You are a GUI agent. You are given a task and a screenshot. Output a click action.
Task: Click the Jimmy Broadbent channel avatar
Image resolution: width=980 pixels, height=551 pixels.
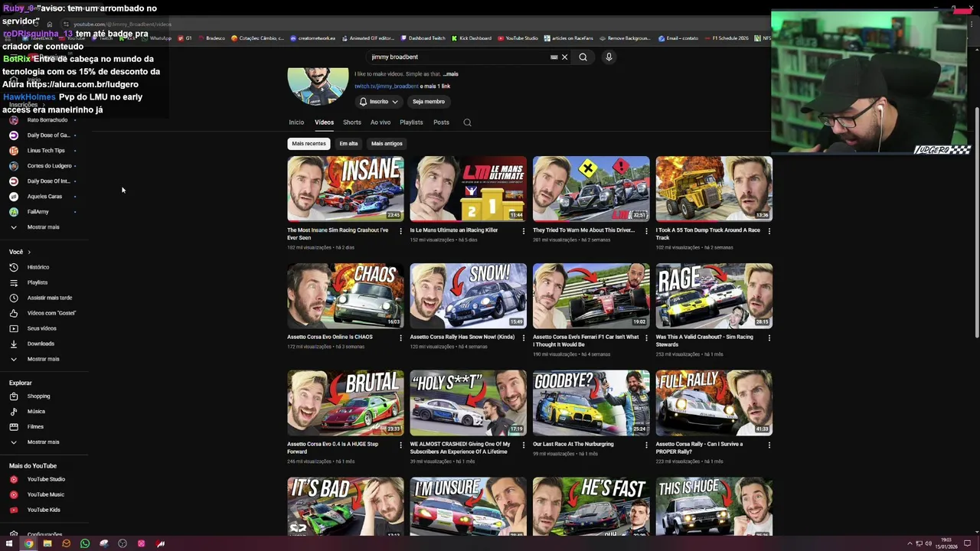point(318,86)
